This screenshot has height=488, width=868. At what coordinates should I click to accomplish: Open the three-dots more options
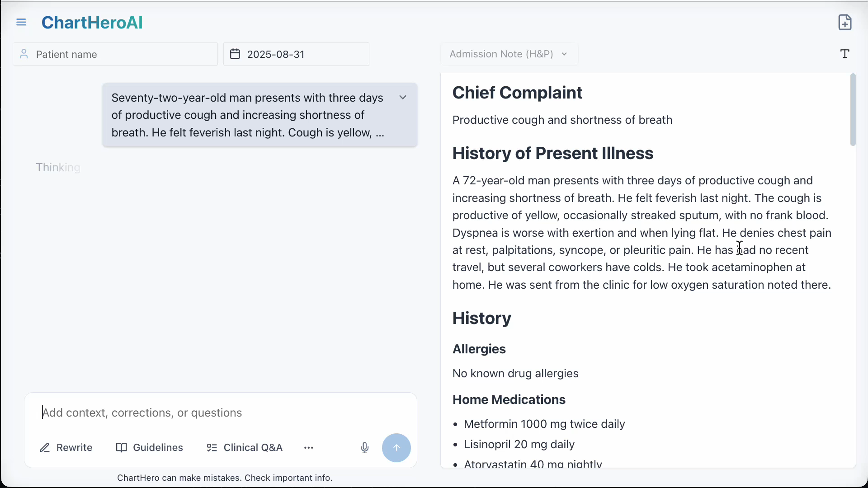click(309, 448)
